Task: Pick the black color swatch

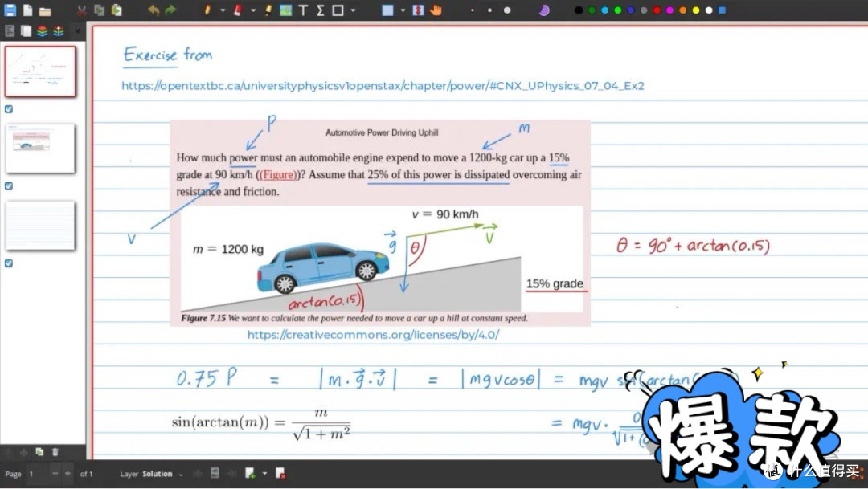Action: (579, 10)
